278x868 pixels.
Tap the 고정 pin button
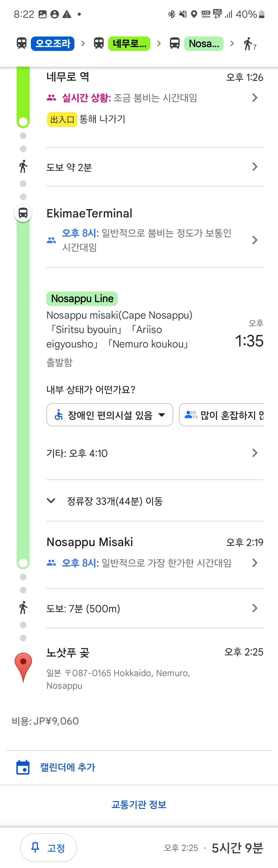(48, 847)
